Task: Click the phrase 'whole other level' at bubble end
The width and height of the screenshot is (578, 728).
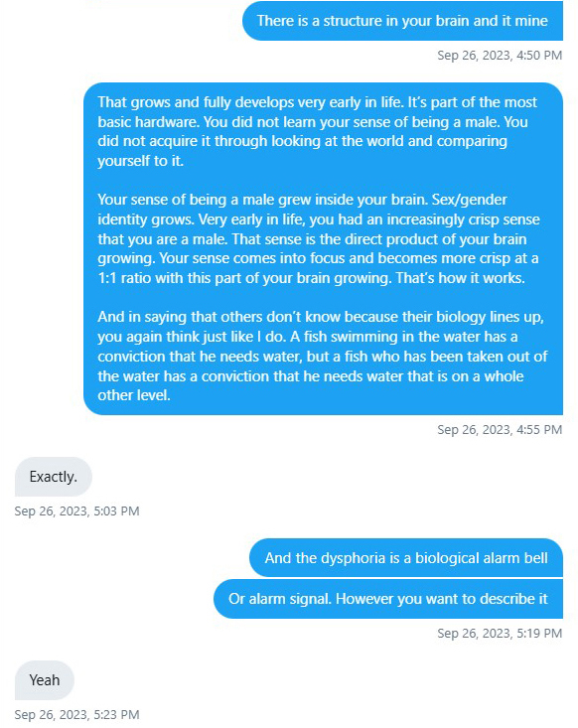Action: coord(311,385)
